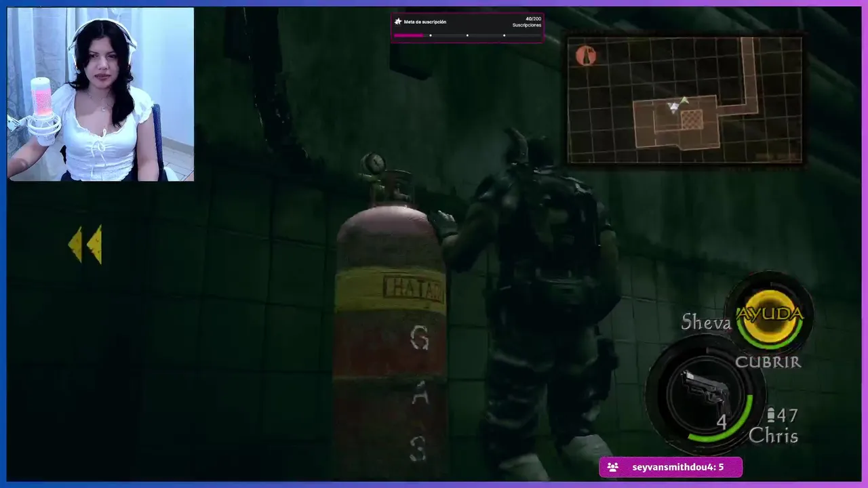Image resolution: width=868 pixels, height=488 pixels.
Task: Click the Chris player name
Action: pyautogui.click(x=773, y=434)
